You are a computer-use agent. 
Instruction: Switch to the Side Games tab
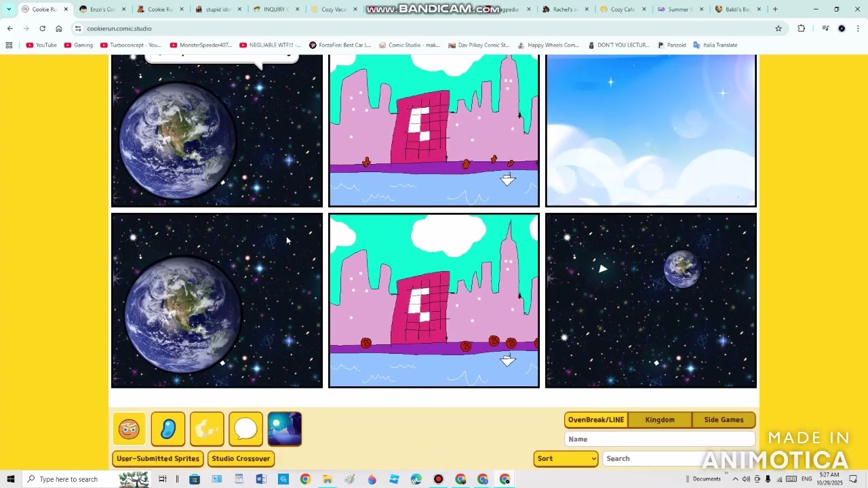point(724,420)
